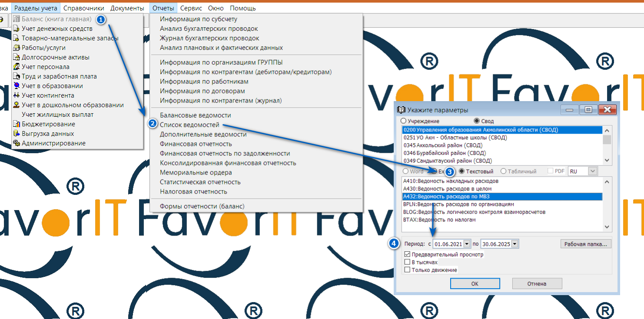Open the period end date dropdown
This screenshot has height=319, width=644.
point(515,244)
